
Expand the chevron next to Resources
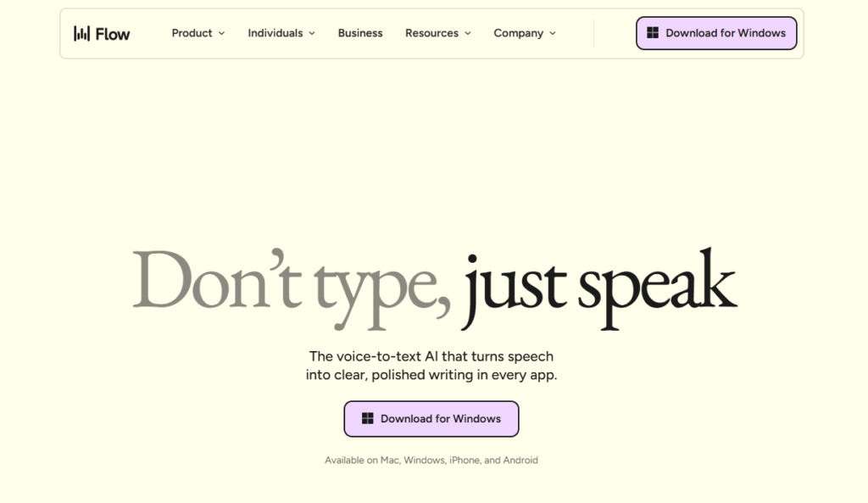click(468, 33)
